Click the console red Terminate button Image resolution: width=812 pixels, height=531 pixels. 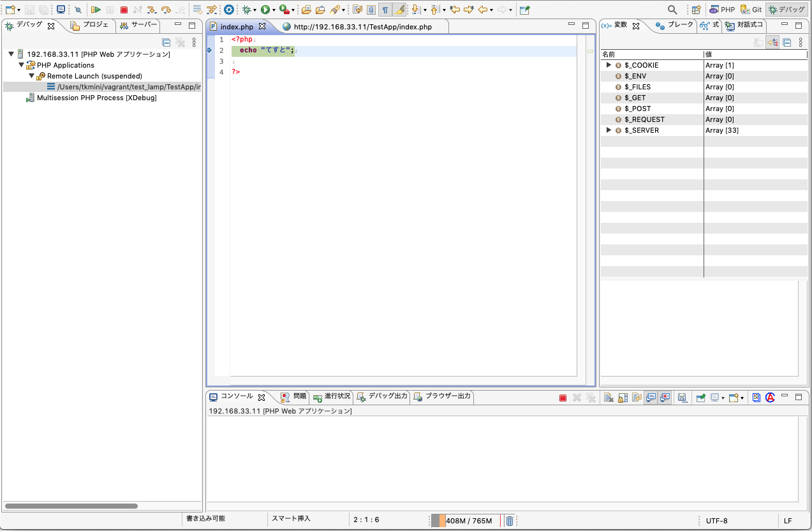pos(563,398)
